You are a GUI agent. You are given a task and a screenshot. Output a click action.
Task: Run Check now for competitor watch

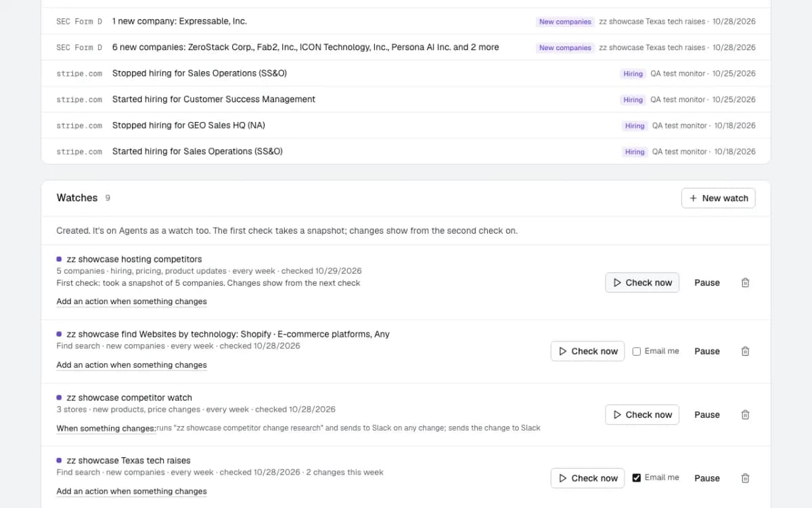click(x=642, y=415)
